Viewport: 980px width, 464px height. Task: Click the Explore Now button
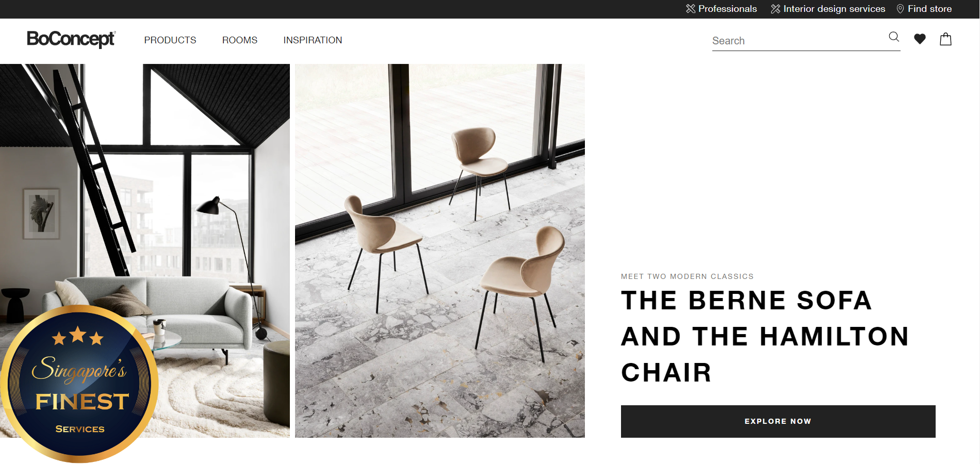778,421
